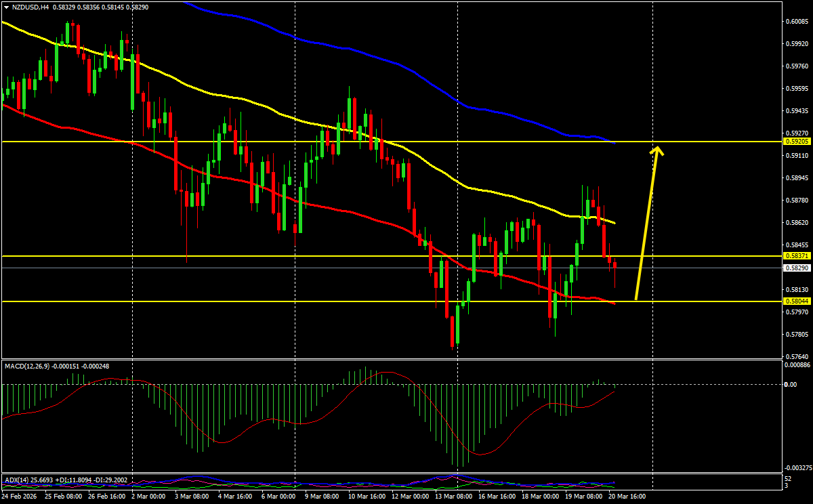The image size is (813, 504).
Task: Click the 18 Mar 00:00 time label
Action: 540,497
